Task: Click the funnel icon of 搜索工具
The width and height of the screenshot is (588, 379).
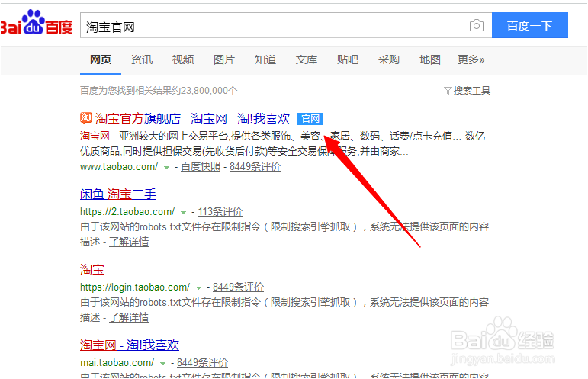Action: [448, 91]
